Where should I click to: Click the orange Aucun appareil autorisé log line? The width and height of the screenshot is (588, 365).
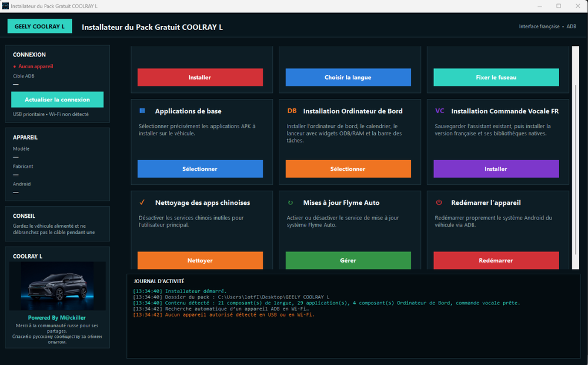coord(223,315)
